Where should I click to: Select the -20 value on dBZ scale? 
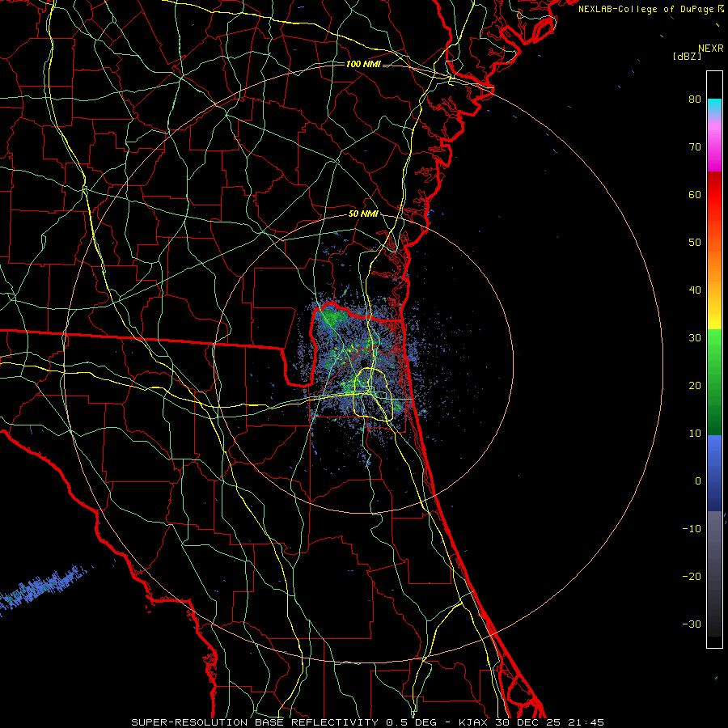[x=692, y=576]
